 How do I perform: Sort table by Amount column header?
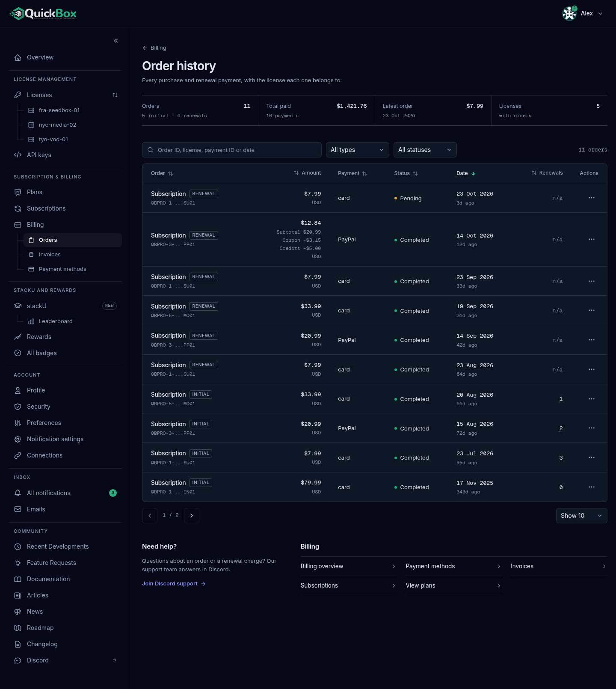[x=307, y=173]
